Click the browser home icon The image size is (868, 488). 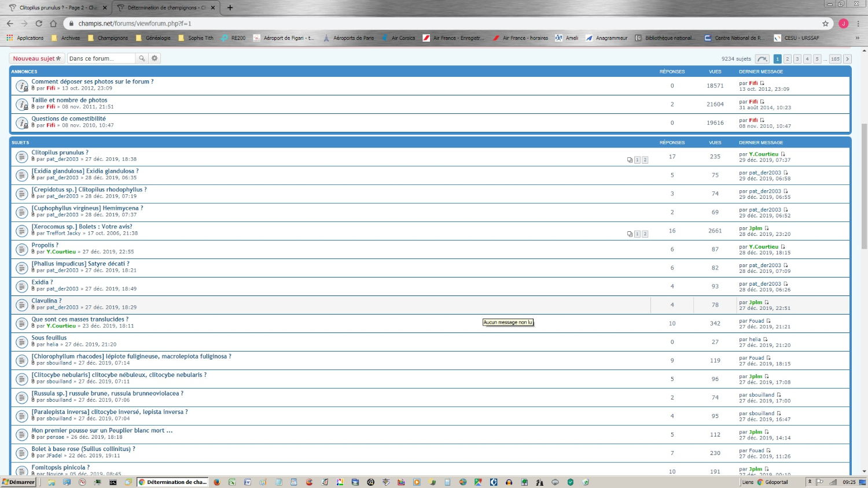[x=53, y=24]
